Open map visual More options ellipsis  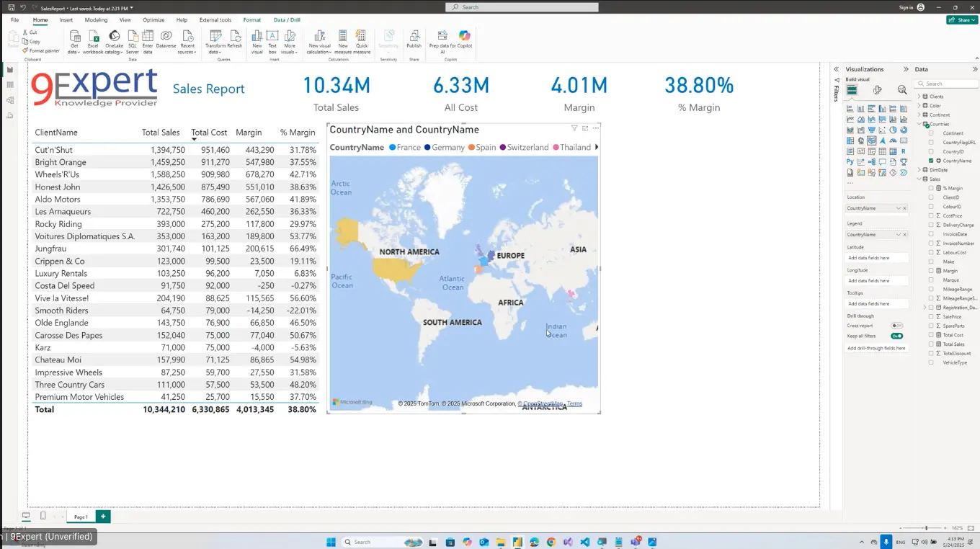(x=595, y=128)
